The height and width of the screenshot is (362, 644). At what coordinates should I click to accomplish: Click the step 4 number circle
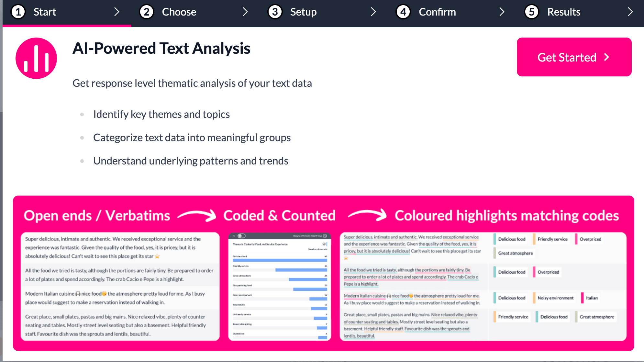coord(403,12)
